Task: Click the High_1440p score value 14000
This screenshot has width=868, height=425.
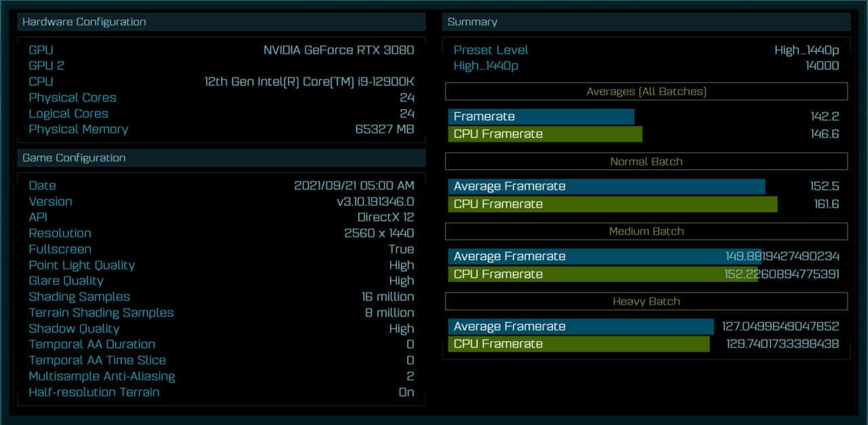Action: coord(822,66)
